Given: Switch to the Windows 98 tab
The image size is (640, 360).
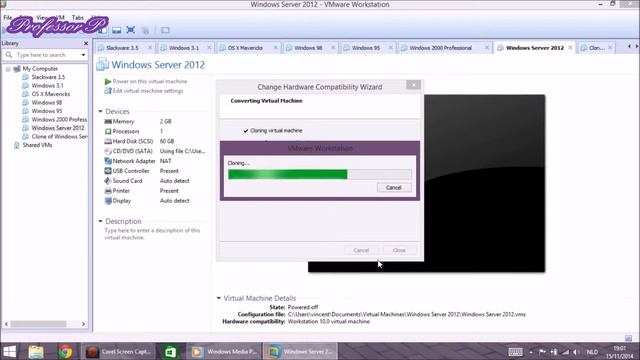Looking at the screenshot, I should tap(308, 48).
